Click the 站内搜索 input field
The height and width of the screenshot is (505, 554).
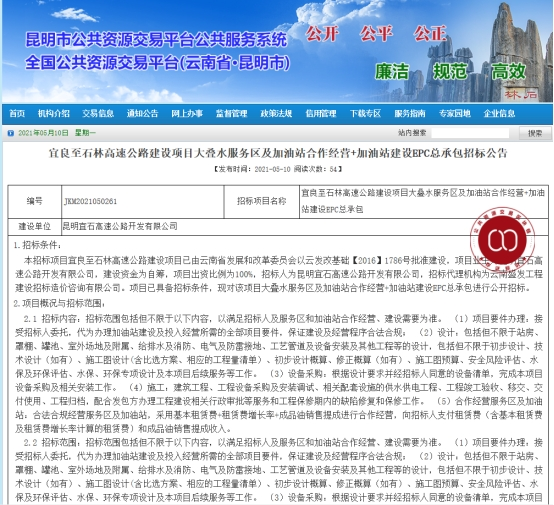click(x=470, y=133)
